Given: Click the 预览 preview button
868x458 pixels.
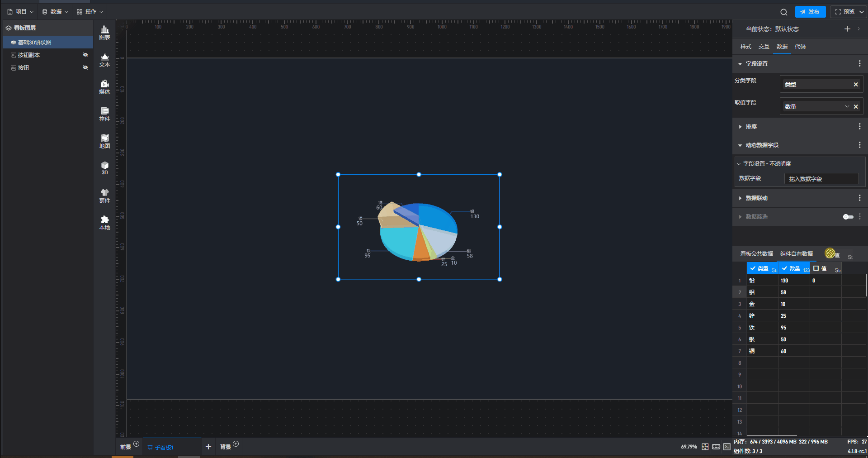Looking at the screenshot, I should tap(844, 12).
